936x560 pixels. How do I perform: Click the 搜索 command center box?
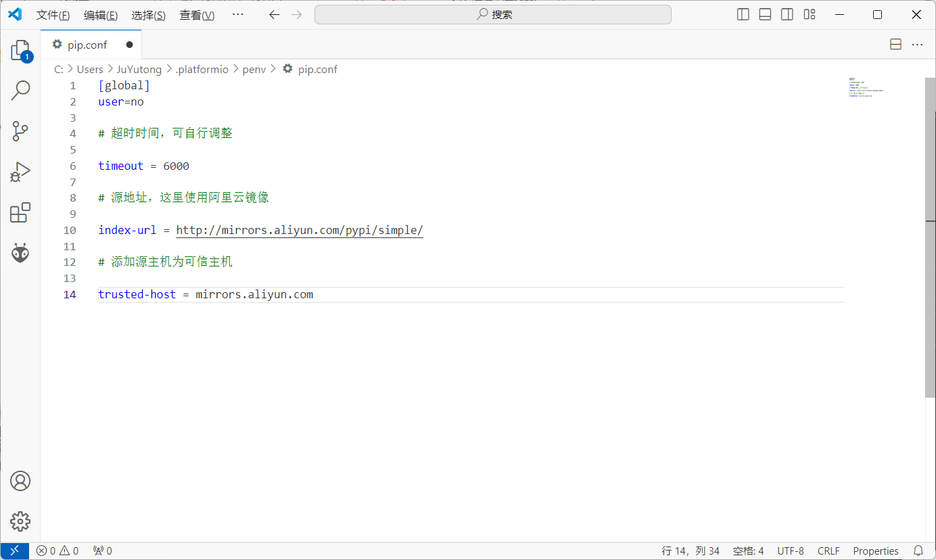(x=493, y=14)
